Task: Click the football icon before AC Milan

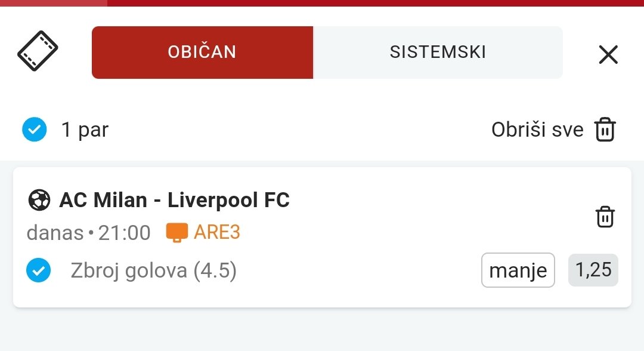Action: pos(39,200)
